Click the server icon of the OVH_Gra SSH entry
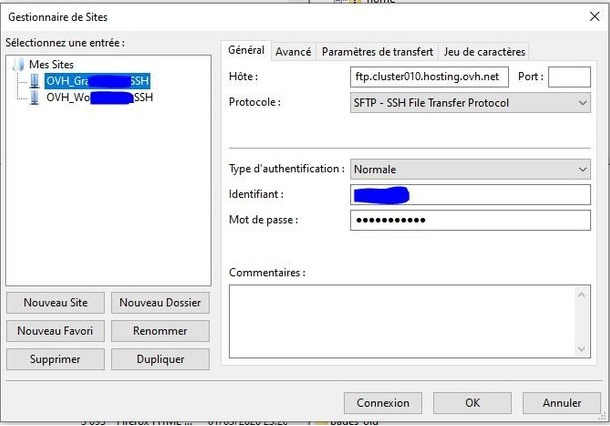The height and width of the screenshot is (426, 610). point(35,80)
